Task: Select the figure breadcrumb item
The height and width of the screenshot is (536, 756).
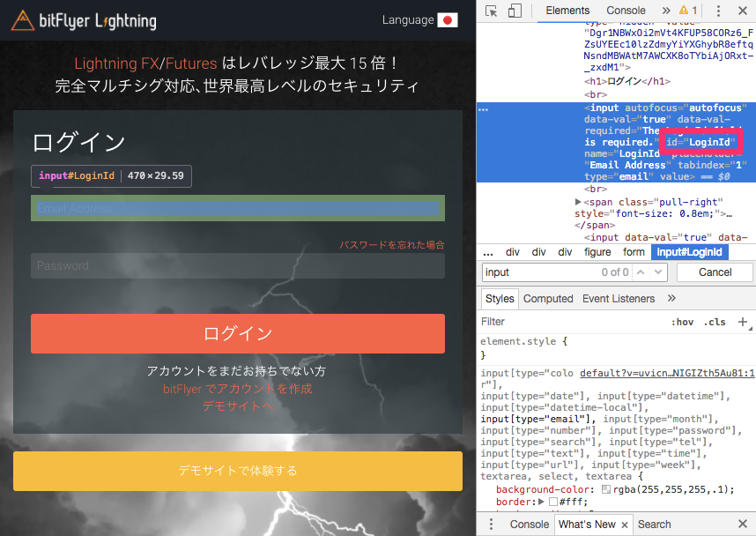Action: [597, 252]
